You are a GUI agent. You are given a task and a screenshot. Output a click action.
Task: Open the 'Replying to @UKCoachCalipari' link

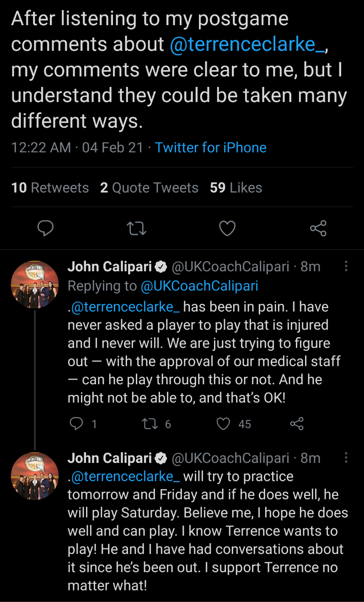[x=199, y=286]
